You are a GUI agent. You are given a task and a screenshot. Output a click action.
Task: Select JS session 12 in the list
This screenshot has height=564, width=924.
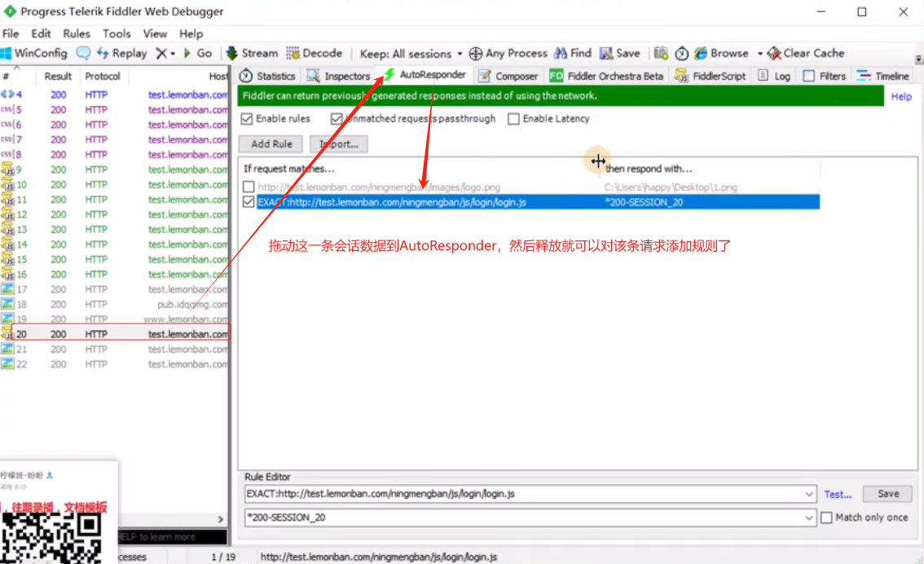pyautogui.click(x=114, y=214)
